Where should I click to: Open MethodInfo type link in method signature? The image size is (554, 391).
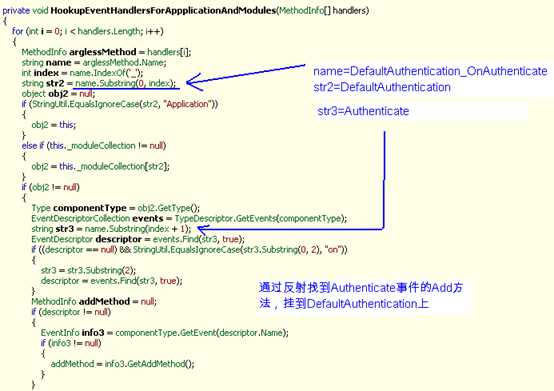[301, 11]
